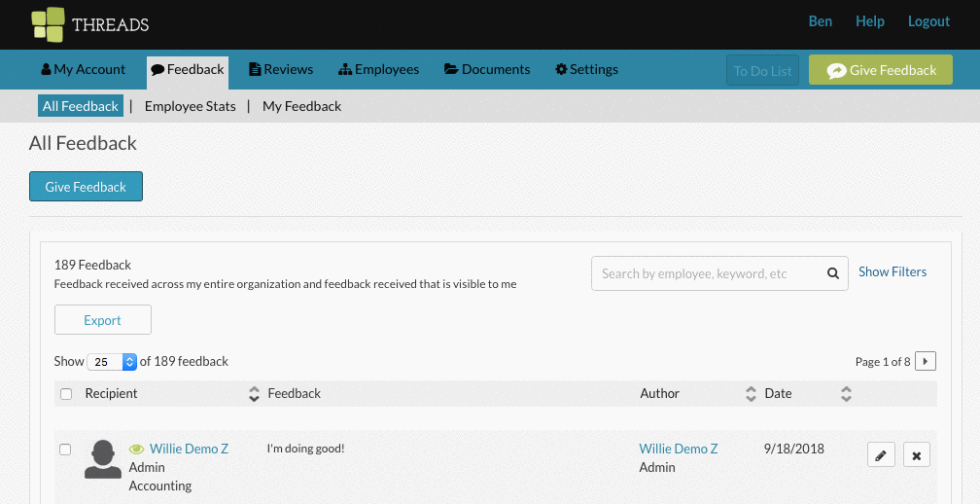Click the Threads logo

(x=90, y=24)
